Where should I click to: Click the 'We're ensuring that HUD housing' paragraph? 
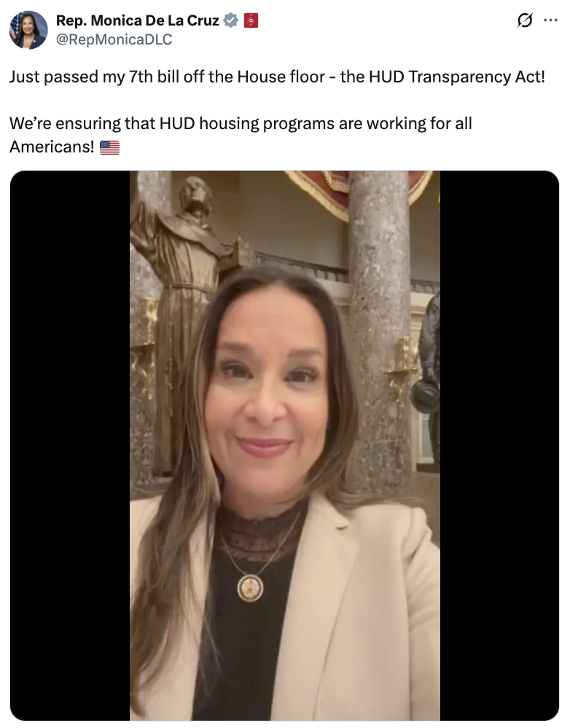coord(241,135)
